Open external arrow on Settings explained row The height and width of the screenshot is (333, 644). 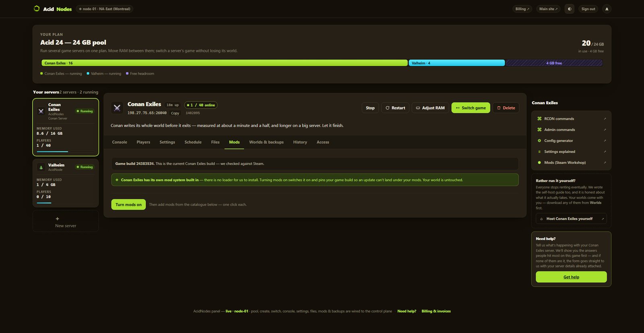[605, 152]
